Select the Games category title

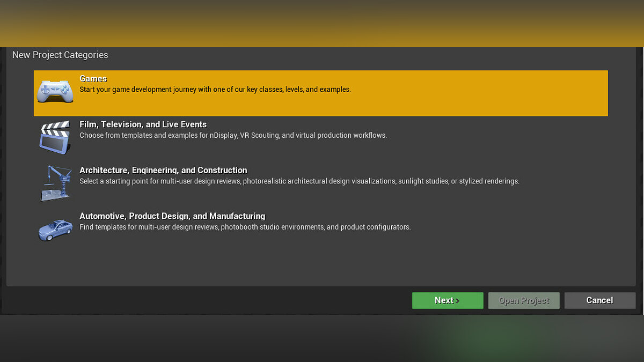tap(93, 79)
